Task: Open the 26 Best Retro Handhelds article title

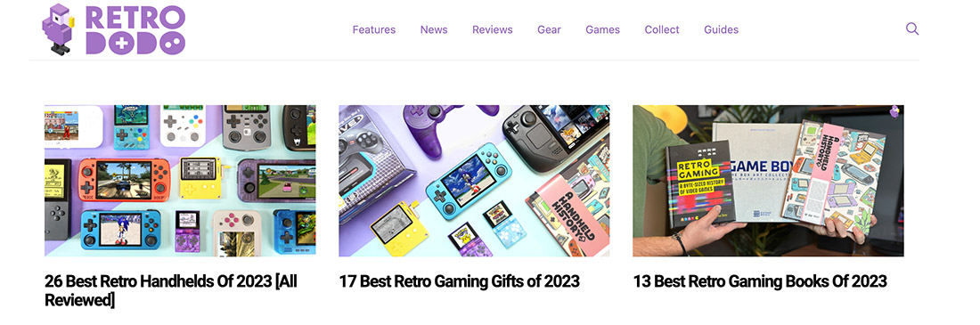Action: [x=171, y=290]
